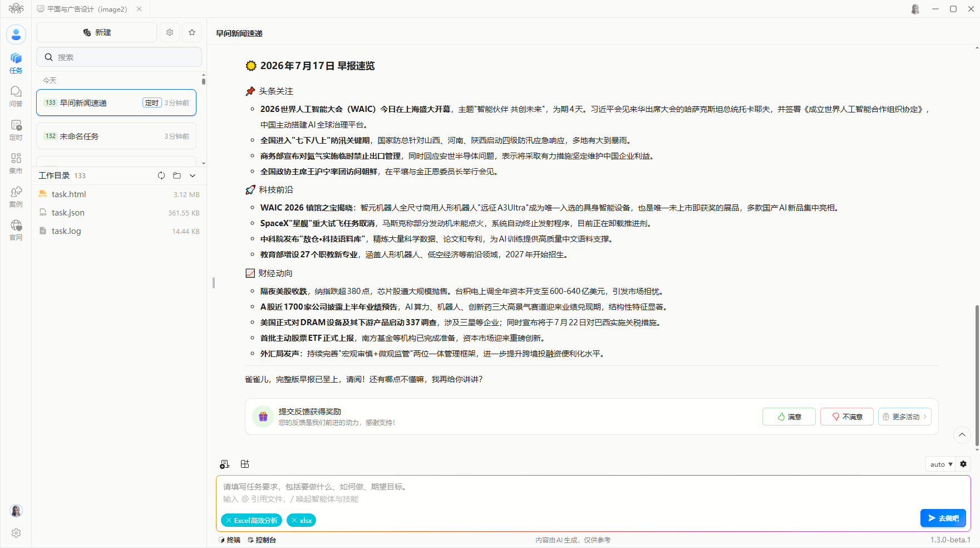Click the task list scrollbar thumb
The image size is (980, 548).
[x=204, y=81]
